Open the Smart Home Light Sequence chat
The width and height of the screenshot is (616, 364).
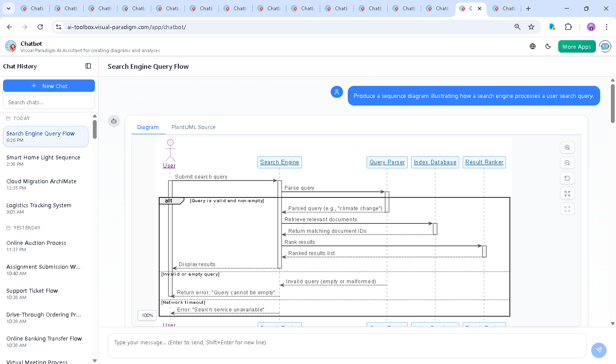coord(43,160)
